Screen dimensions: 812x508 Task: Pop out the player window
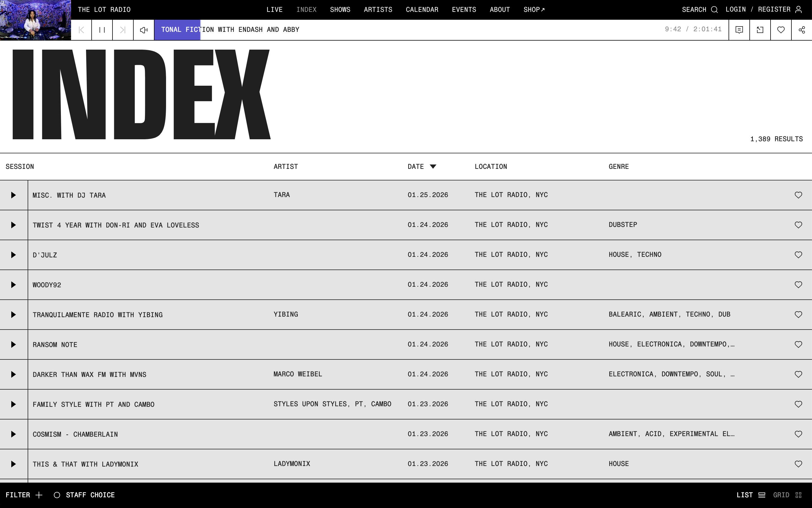[760, 30]
